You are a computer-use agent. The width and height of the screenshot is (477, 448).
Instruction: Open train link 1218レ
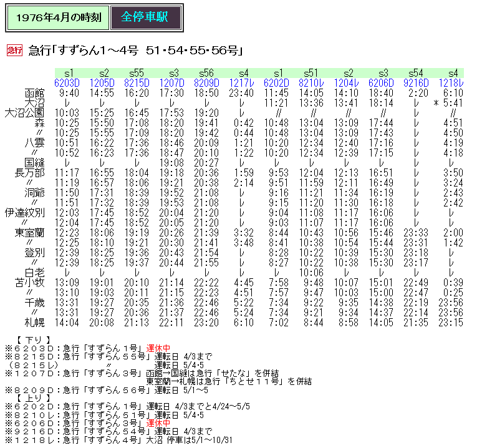[451, 83]
